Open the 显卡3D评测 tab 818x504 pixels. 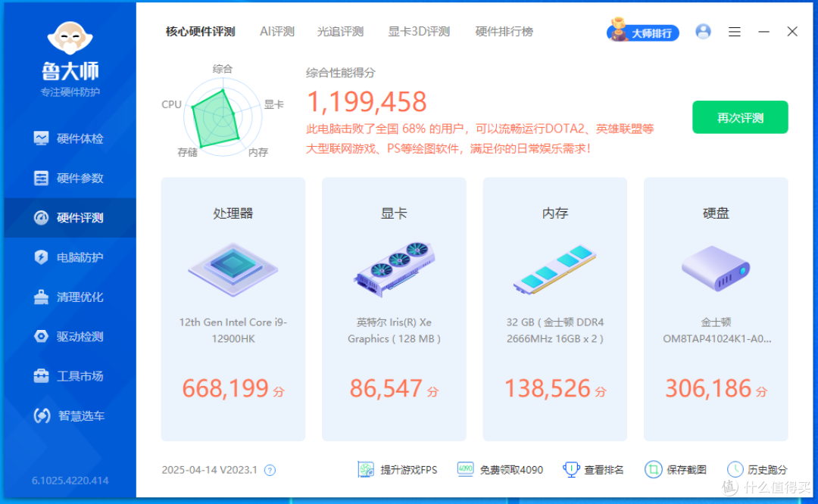pyautogui.click(x=419, y=32)
